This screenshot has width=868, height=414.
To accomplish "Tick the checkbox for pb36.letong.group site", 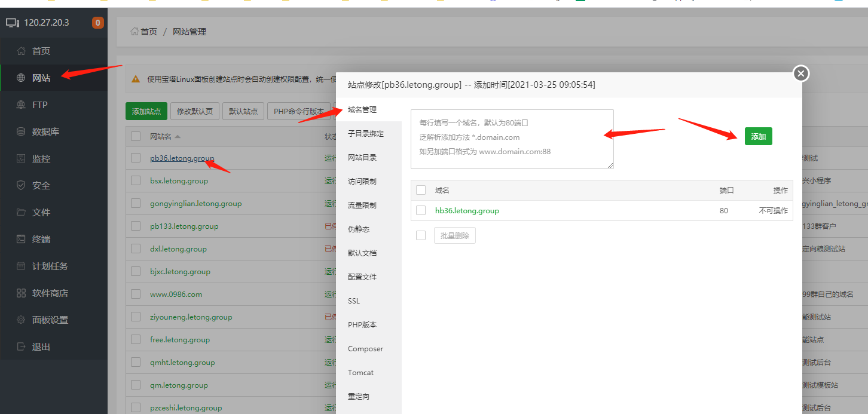I will pos(136,158).
